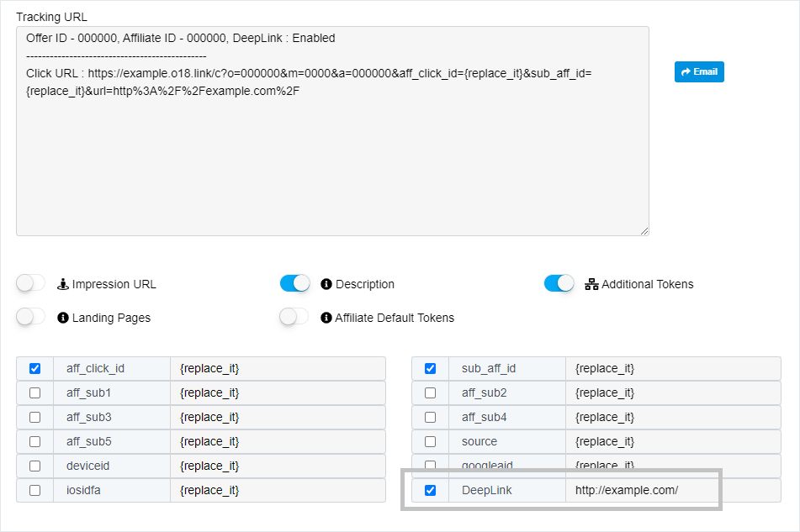Viewport: 800px width, 532px height.
Task: Check the source token checkbox
Action: click(430, 441)
